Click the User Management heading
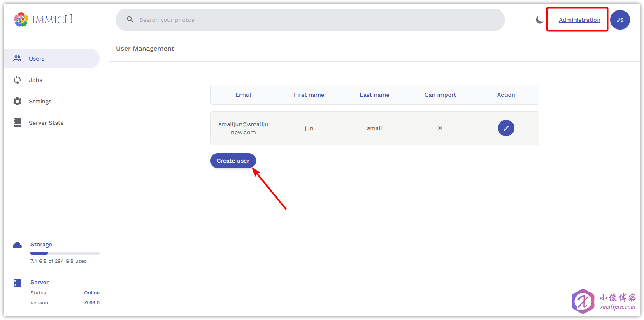This screenshot has width=644, height=320. tap(145, 49)
